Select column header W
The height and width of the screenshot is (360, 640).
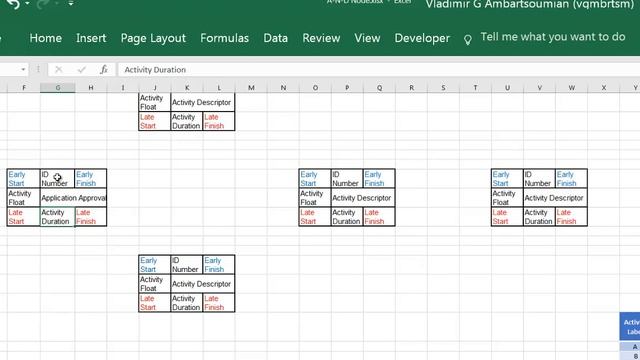tap(571, 88)
